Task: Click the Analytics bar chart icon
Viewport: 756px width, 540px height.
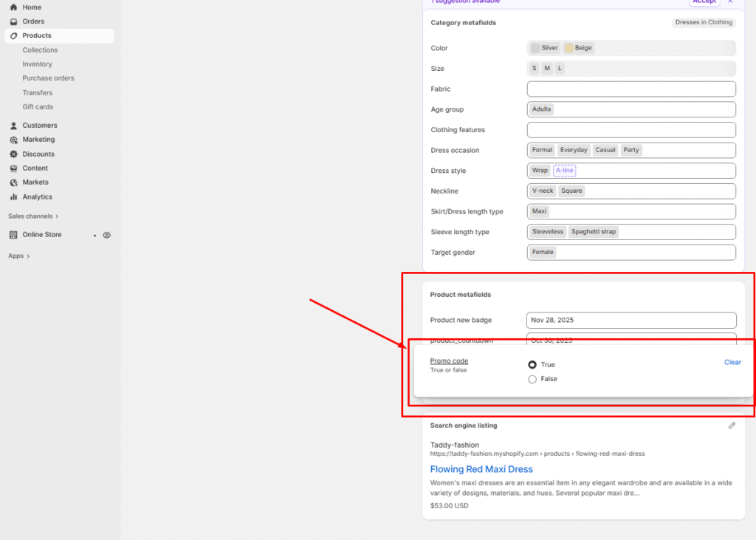Action: 13,197
